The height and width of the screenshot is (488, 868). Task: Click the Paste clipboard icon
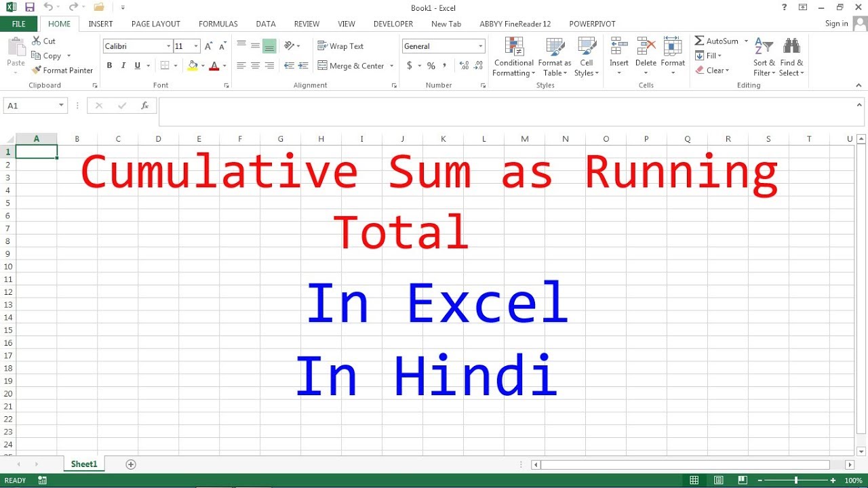click(16, 47)
